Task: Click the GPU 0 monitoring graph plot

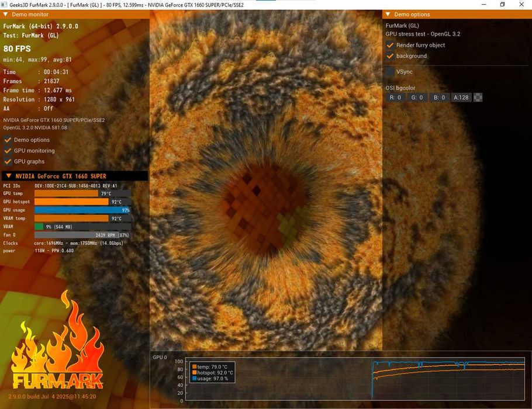Action: [x=355, y=379]
